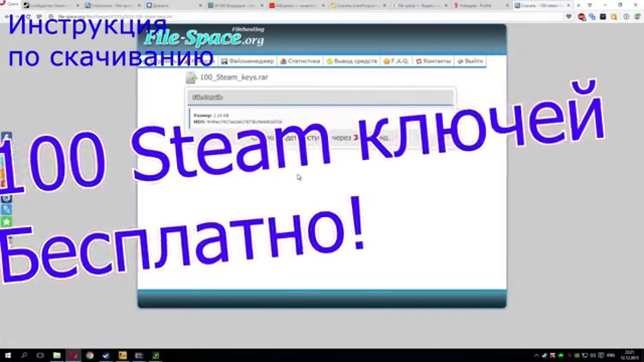Click the File-Space.org logo
Viewport: 644px width, 362px height.
click(204, 37)
